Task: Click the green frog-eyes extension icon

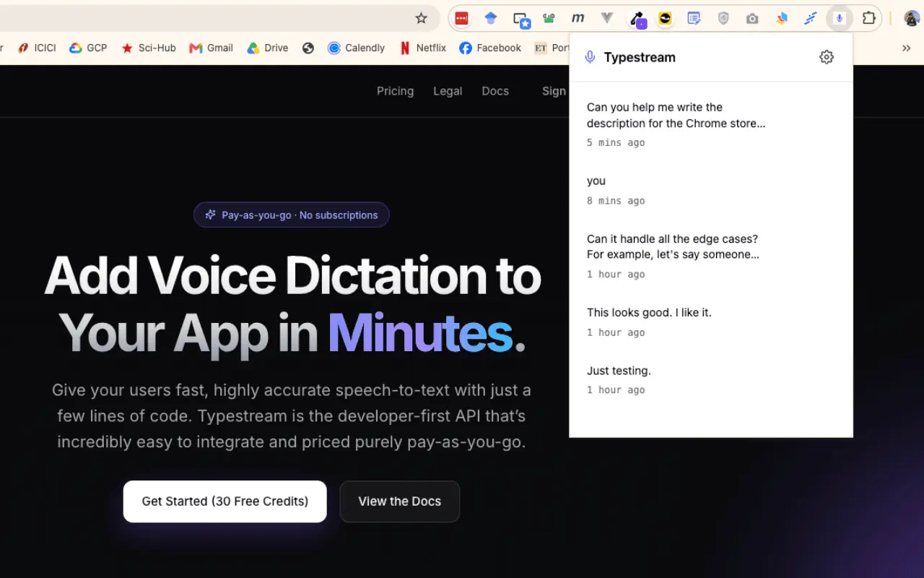Action: click(549, 19)
